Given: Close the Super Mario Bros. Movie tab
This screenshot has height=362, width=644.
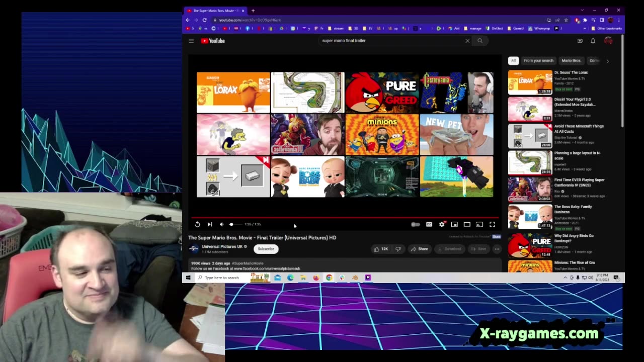Looking at the screenshot, I should pos(243,11).
